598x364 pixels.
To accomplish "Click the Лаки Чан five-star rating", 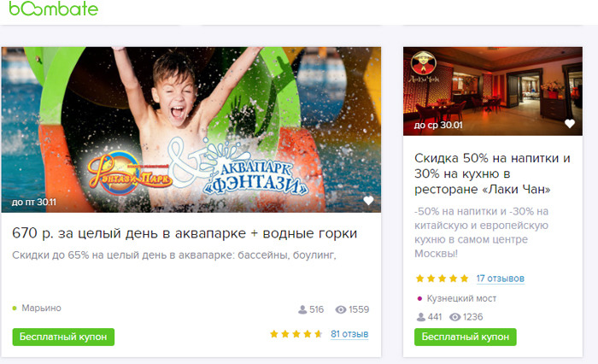I will (442, 279).
